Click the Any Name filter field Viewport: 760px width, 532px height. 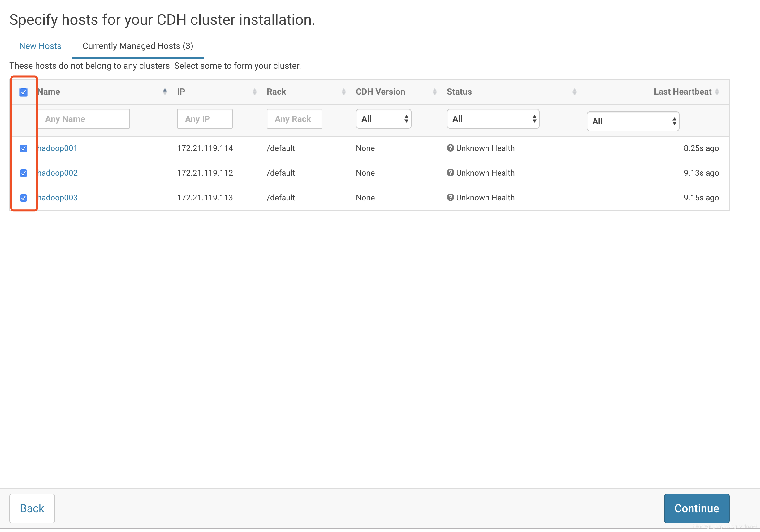pyautogui.click(x=84, y=119)
